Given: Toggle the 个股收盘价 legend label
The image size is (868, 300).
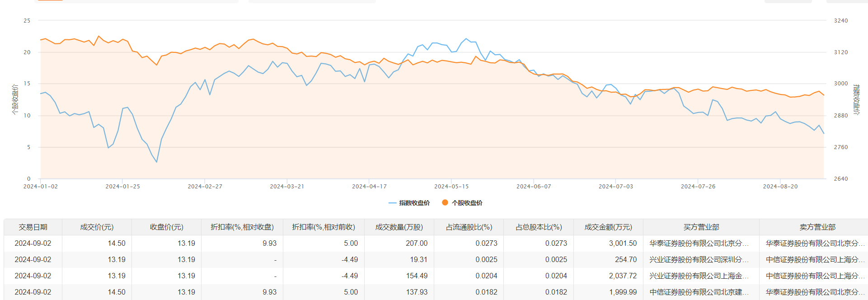Looking at the screenshot, I should pos(467,203).
